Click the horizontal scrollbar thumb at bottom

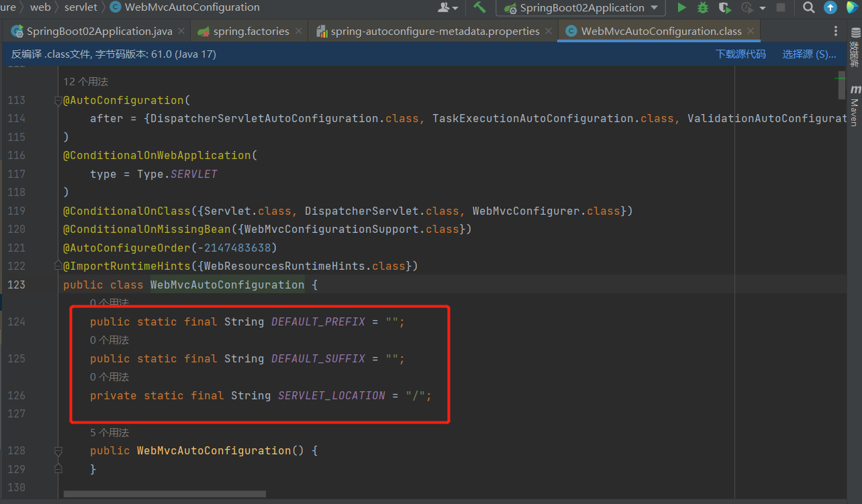164,494
